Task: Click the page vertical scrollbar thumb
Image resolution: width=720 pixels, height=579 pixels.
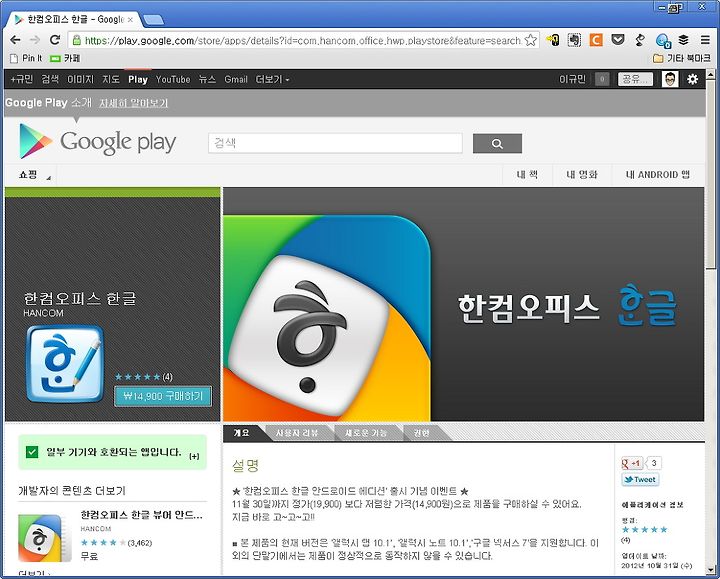Action: pyautogui.click(x=710, y=174)
